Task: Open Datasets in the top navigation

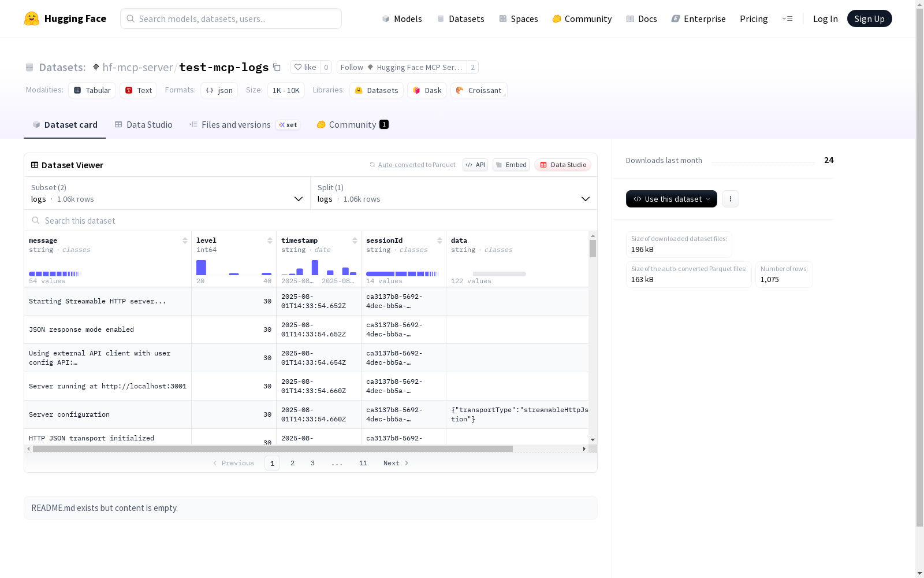Action: pyautogui.click(x=460, y=18)
